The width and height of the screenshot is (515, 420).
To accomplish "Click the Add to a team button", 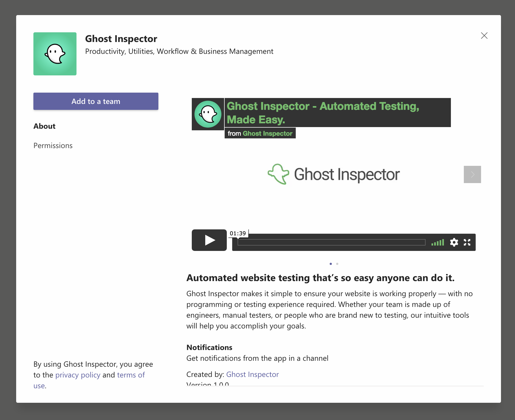I will pyautogui.click(x=96, y=101).
